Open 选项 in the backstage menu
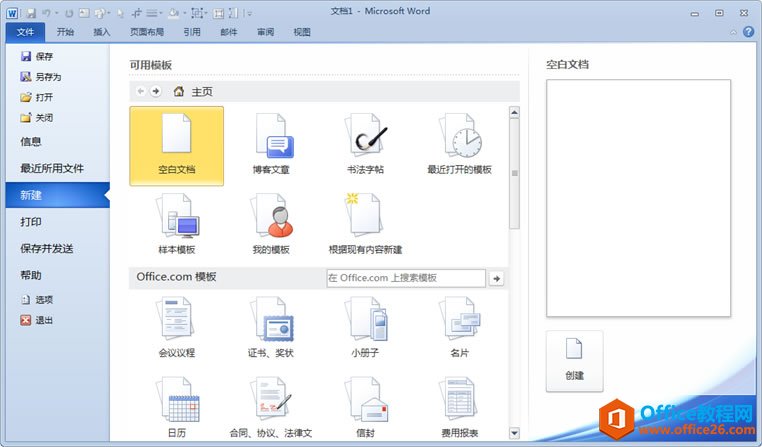The image size is (762, 447). coord(37,300)
